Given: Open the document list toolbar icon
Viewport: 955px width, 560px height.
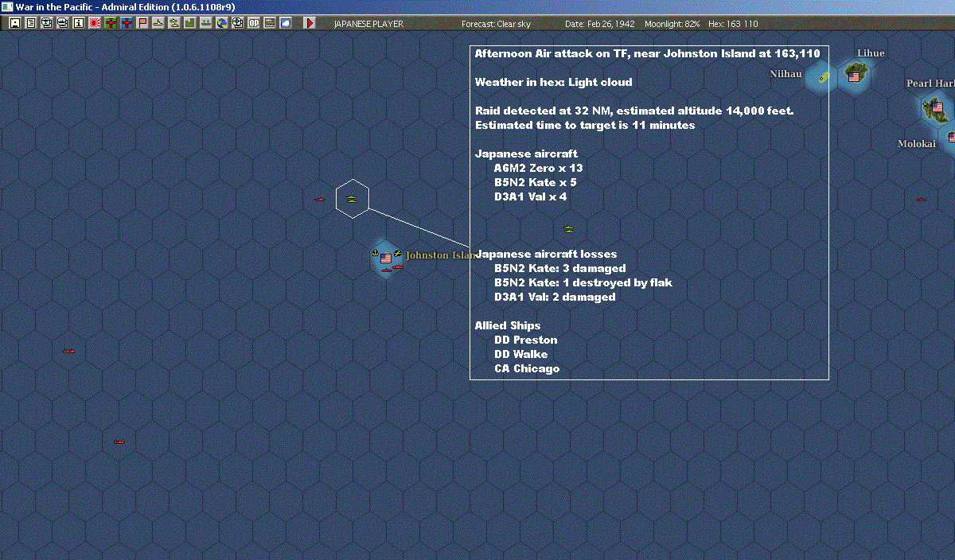Looking at the screenshot, I should (x=31, y=23).
